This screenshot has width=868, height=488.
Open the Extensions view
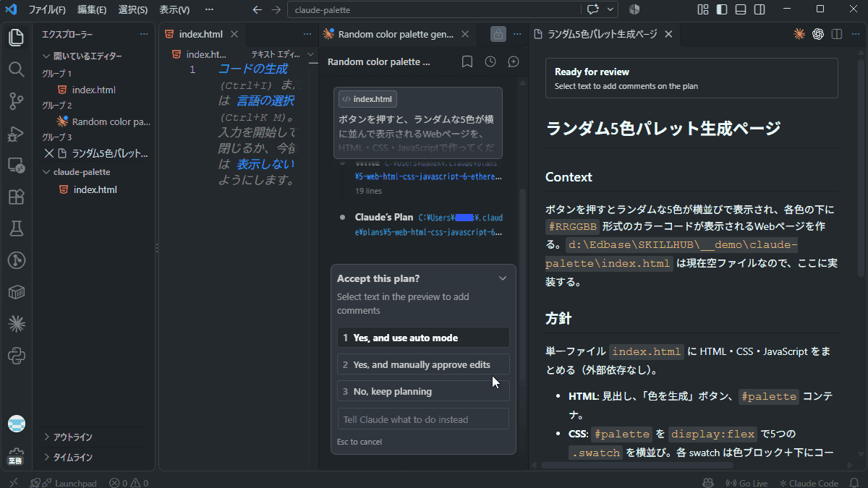16,197
